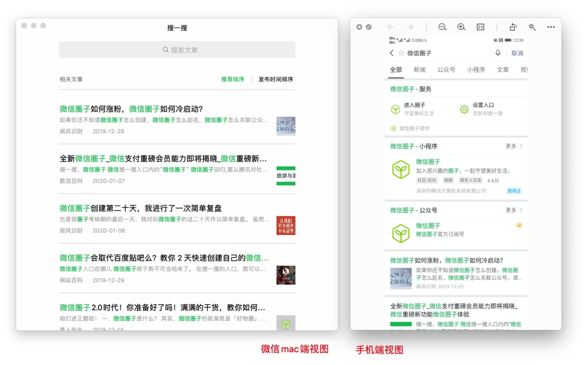Open the three-dot more options menu

point(551,27)
